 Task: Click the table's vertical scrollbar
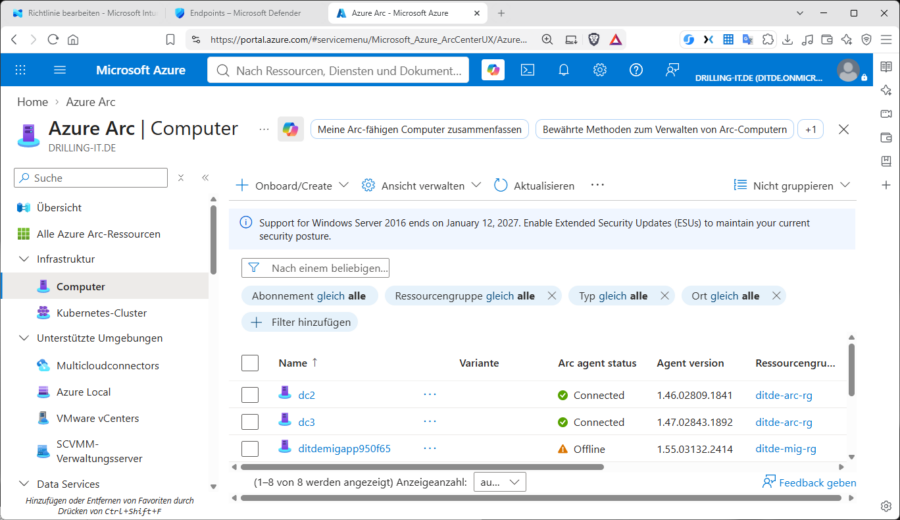[851, 370]
